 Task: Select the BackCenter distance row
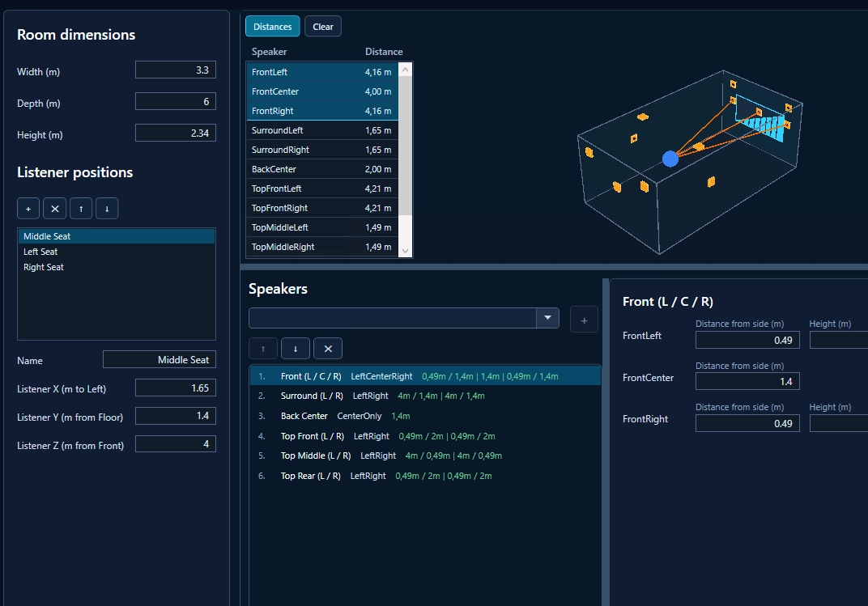point(322,169)
